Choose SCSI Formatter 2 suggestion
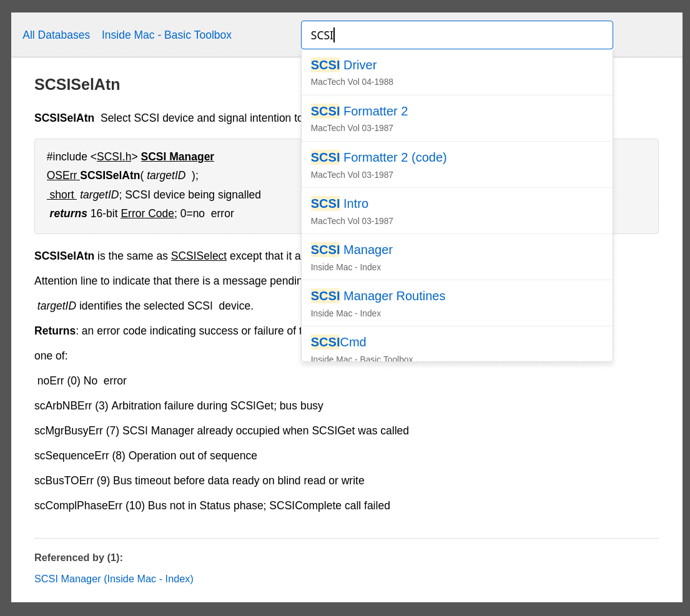This screenshot has width=690, height=616. point(456,119)
